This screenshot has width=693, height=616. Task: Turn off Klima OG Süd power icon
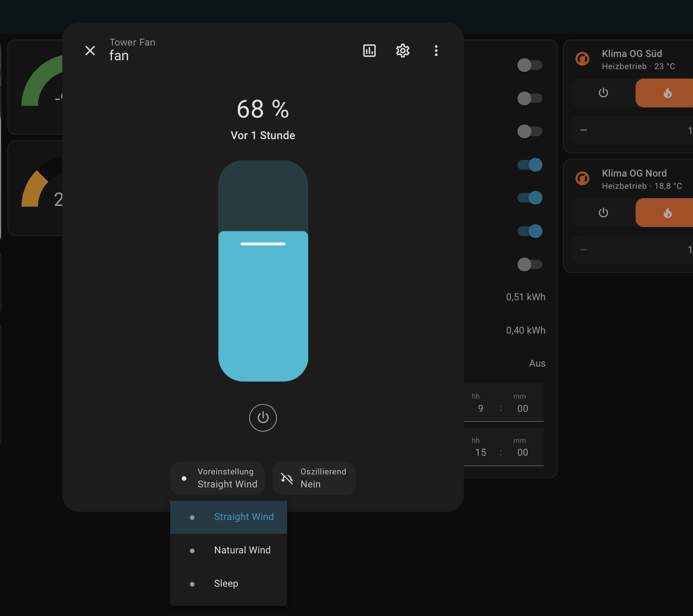tap(603, 93)
